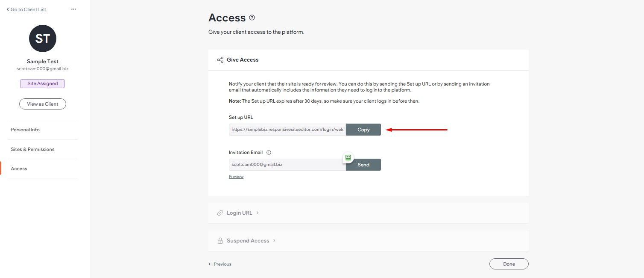The image size is (644, 278).
Task: Click the Access help question mark icon
Action: 252,18
